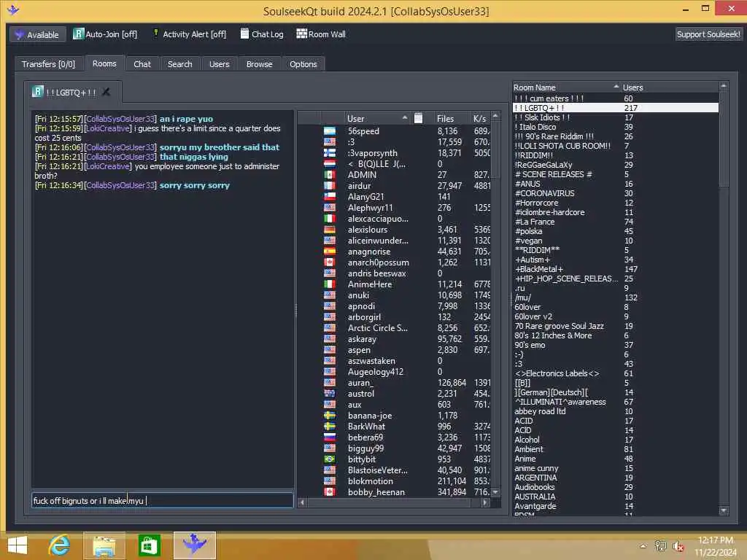
Task: Select the Rooms tab
Action: 104,63
